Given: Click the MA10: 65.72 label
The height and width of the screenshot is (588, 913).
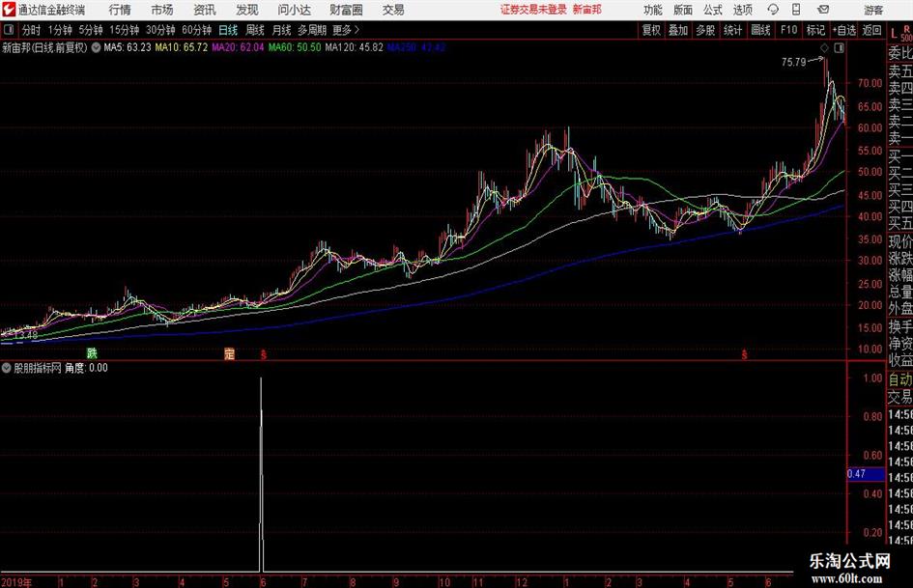Looking at the screenshot, I should click(181, 47).
